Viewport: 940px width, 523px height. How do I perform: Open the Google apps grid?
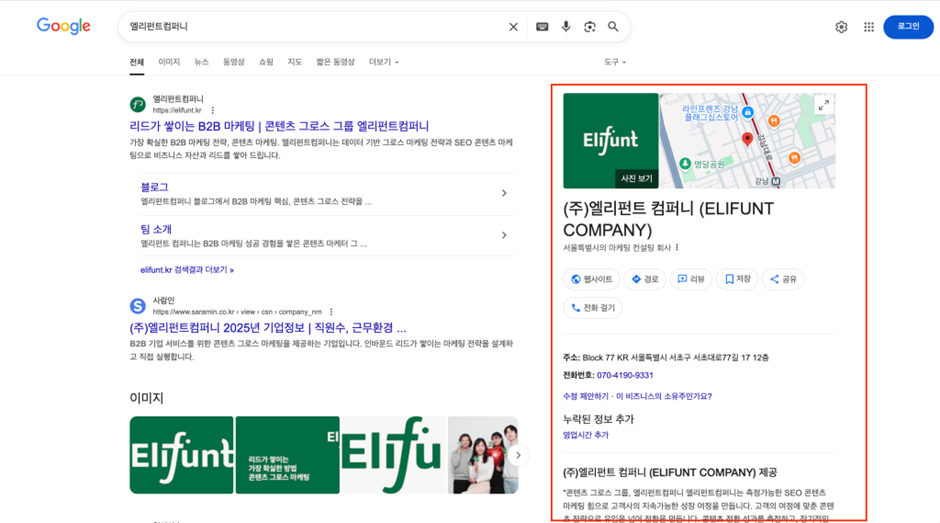(x=868, y=27)
